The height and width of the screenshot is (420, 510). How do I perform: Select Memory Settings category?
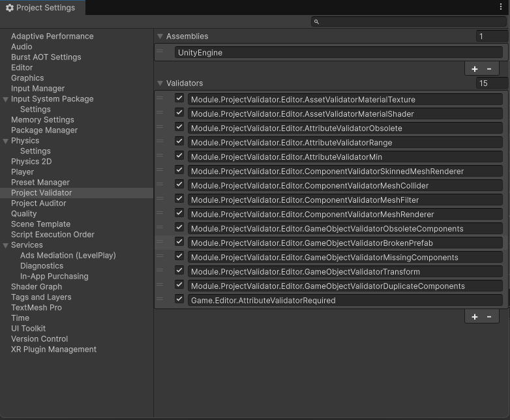42,120
